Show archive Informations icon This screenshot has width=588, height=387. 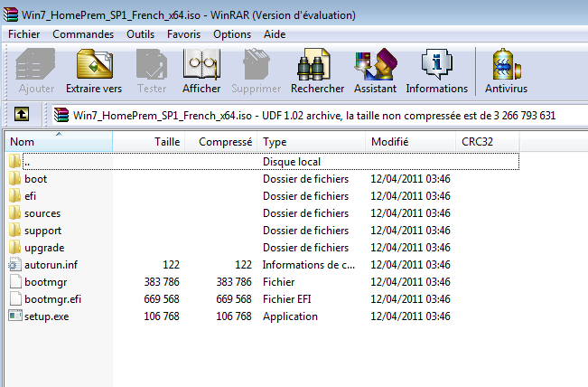click(437, 71)
